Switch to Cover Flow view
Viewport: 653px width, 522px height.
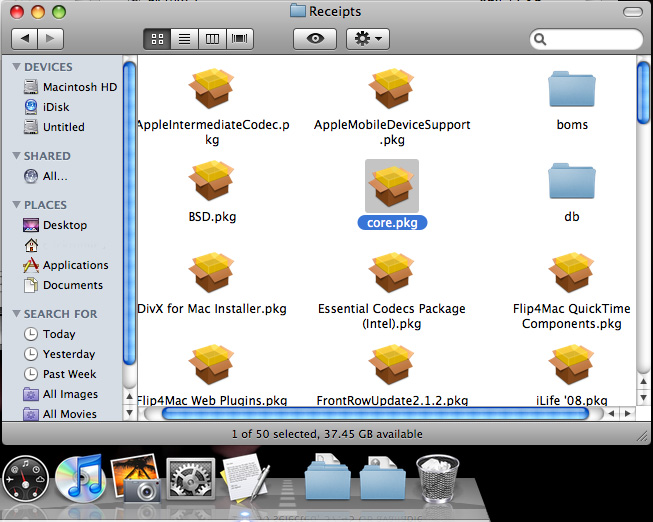point(240,39)
